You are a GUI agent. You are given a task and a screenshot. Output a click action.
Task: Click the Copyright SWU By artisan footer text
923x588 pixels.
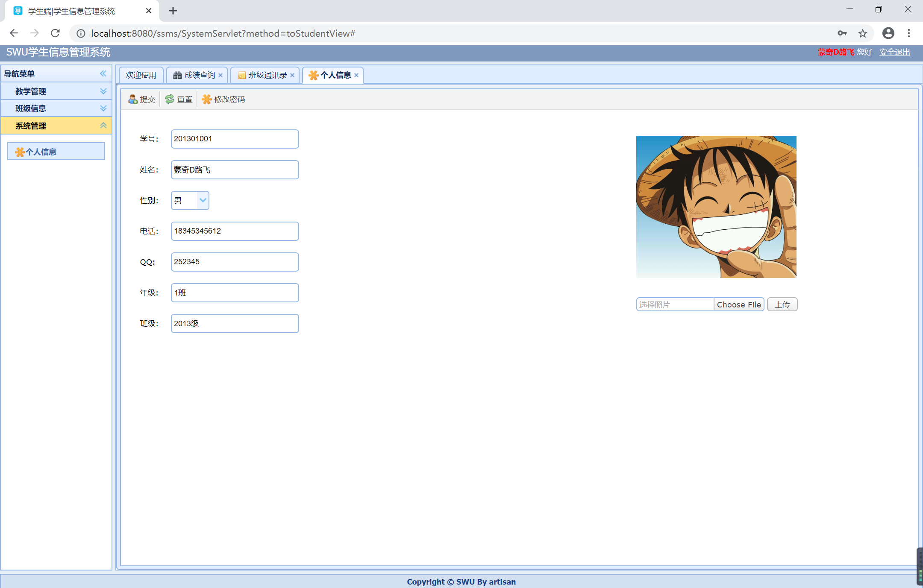point(461,582)
